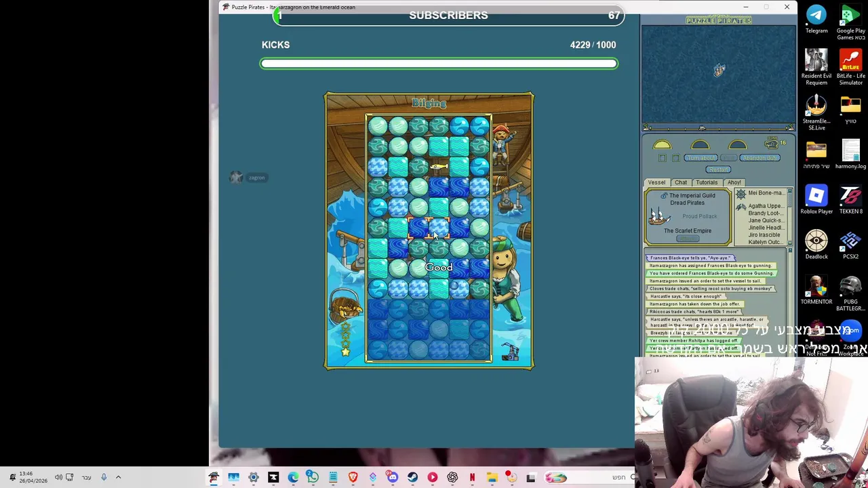Click greyed button under The Scarlet Empire
Screen dimensions: 868x488
(x=688, y=239)
